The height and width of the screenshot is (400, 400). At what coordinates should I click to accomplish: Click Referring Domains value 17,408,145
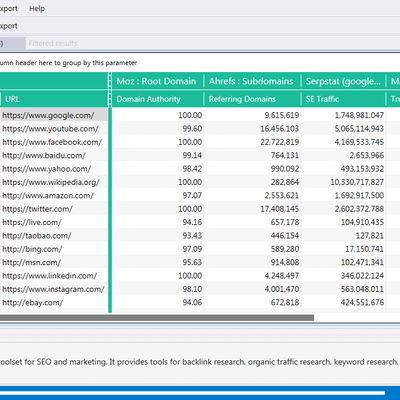coord(280,209)
